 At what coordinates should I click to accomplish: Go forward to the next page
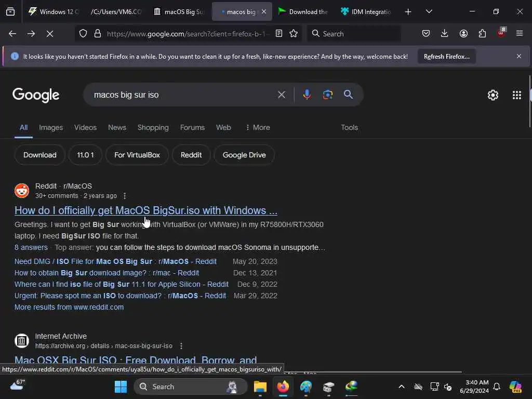[x=31, y=34]
